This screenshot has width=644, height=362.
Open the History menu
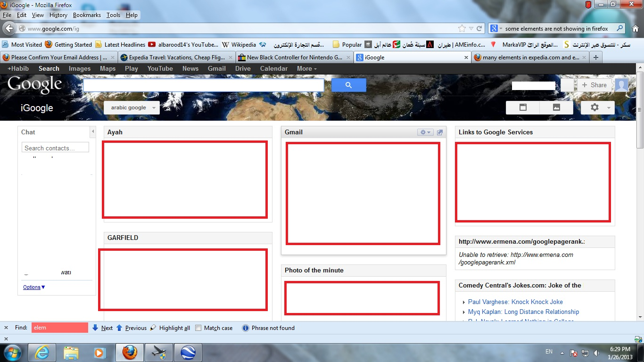click(x=58, y=15)
